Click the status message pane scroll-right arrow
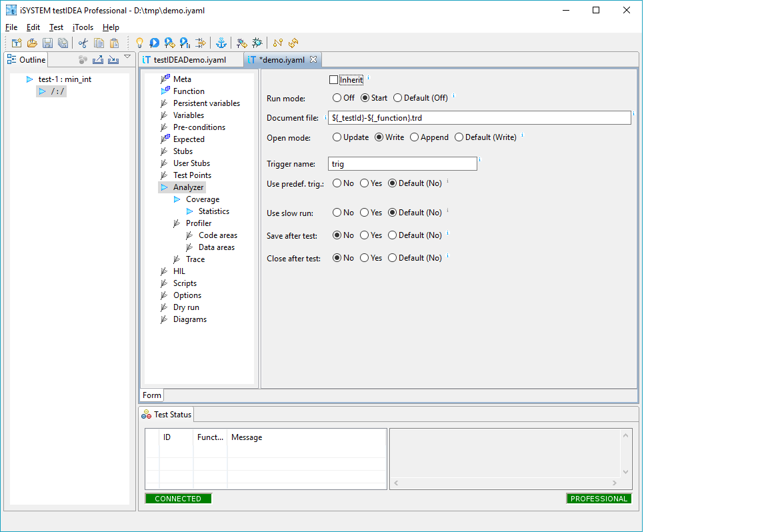 (x=614, y=483)
